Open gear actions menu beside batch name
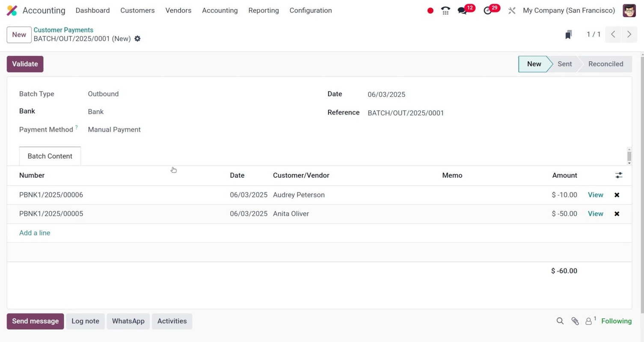The height and width of the screenshot is (342, 644). coord(137,39)
